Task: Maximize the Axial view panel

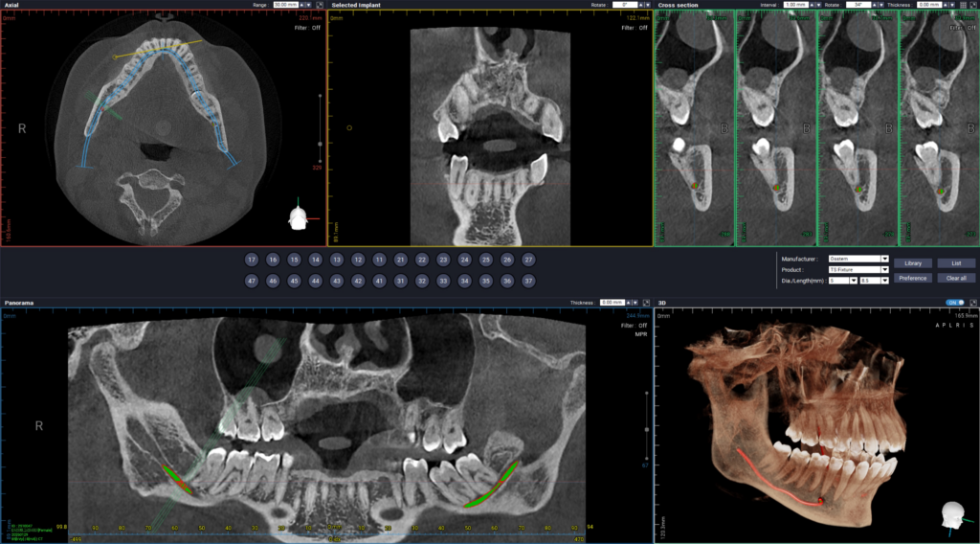Action: (x=319, y=5)
